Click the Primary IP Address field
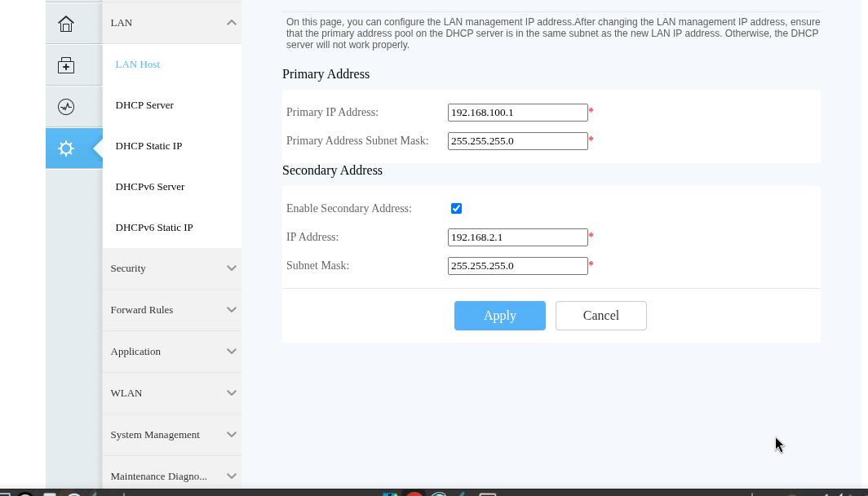The height and width of the screenshot is (496, 868). point(517,113)
